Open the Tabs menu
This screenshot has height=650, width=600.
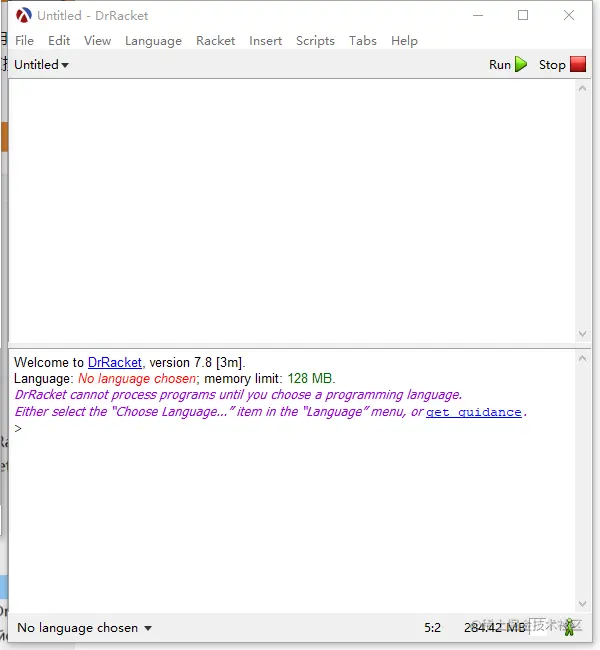click(363, 41)
